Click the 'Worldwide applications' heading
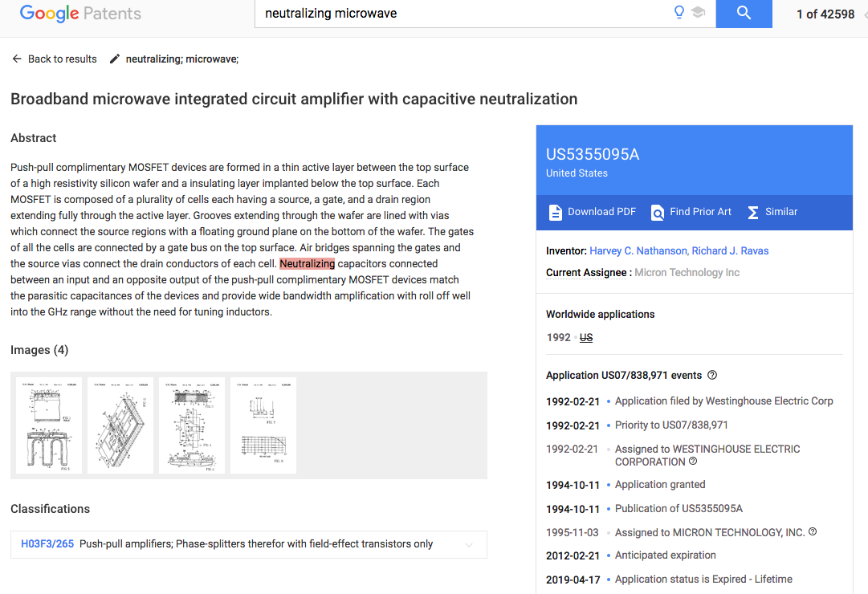 (x=600, y=314)
